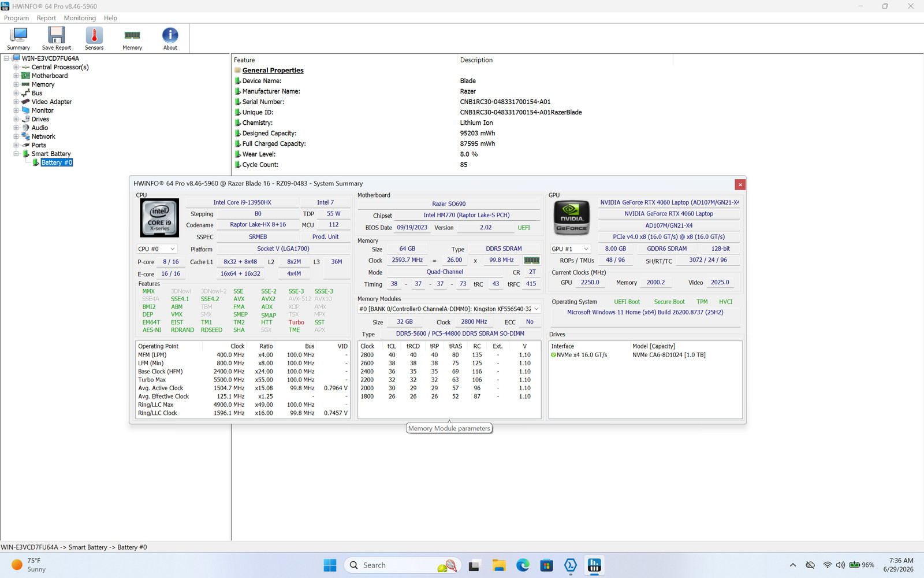Click the Designed Capacity 95203 mWh value

(x=478, y=134)
